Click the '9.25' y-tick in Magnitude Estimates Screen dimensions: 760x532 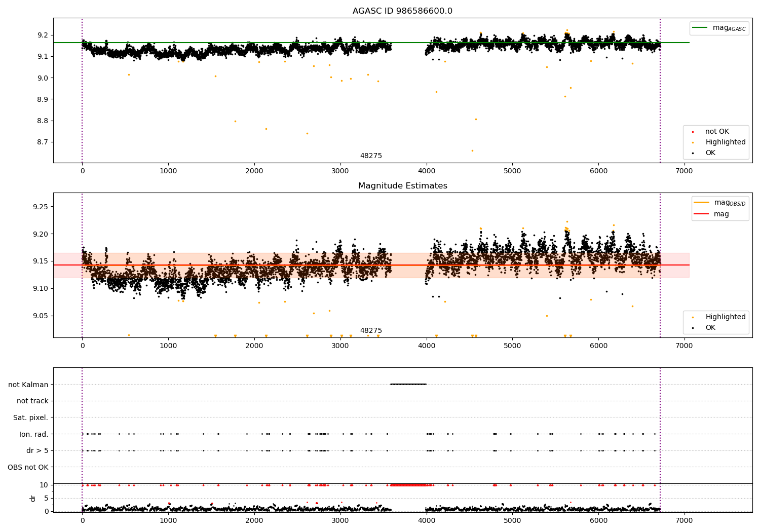pyautogui.click(x=41, y=207)
